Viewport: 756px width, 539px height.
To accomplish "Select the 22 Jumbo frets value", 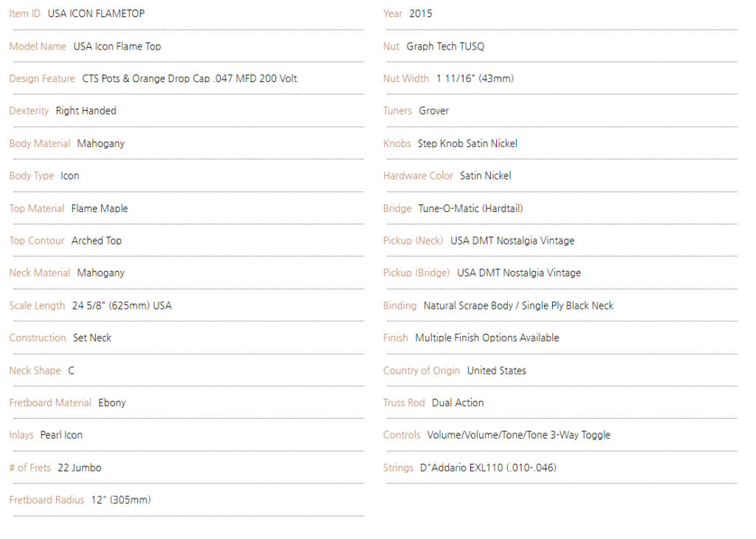I will (80, 467).
